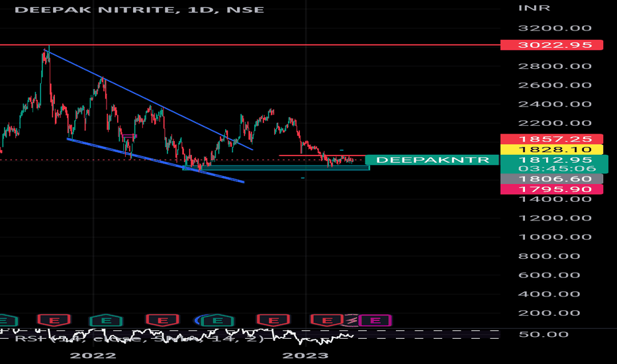Viewport: 617px width, 364px height.
Task: Select the thick lower blue trendline
Action: [x=156, y=160]
